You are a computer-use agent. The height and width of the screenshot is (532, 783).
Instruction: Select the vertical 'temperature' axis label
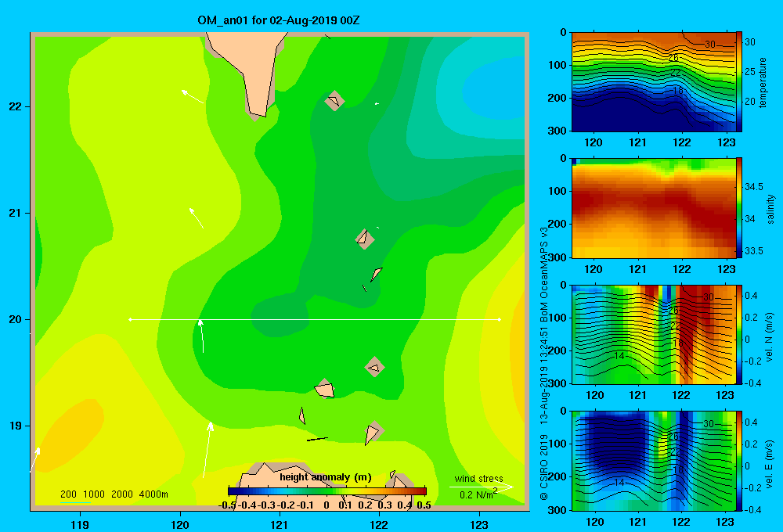pos(763,82)
